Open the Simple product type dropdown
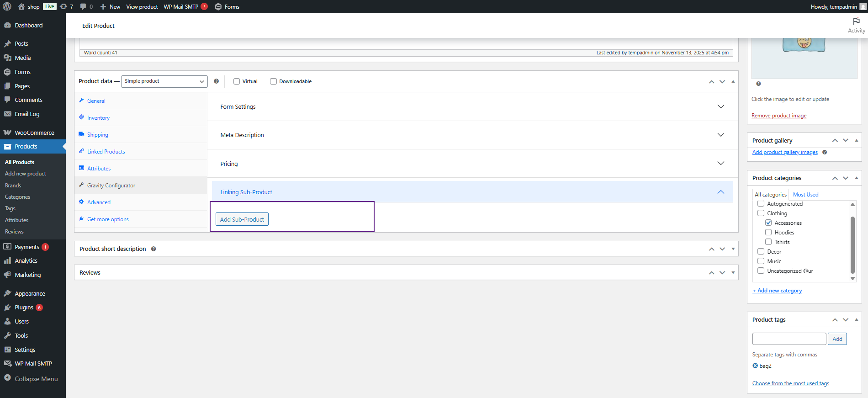868x398 pixels. pyautogui.click(x=164, y=81)
